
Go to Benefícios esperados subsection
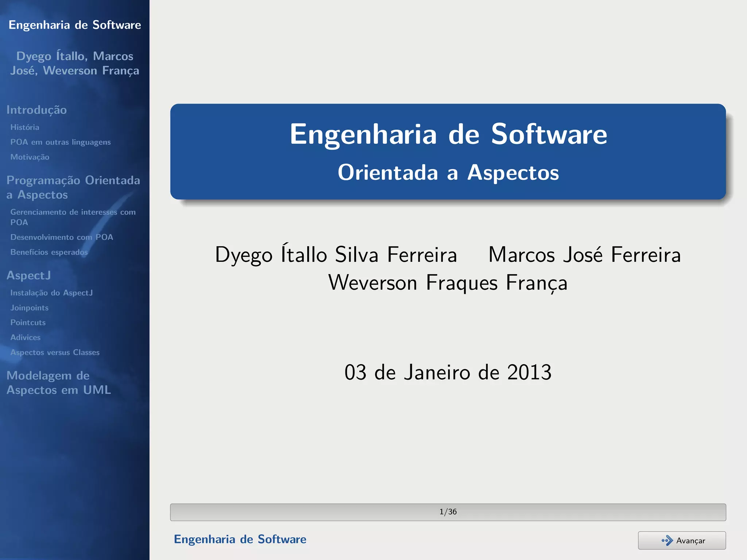[x=49, y=252]
